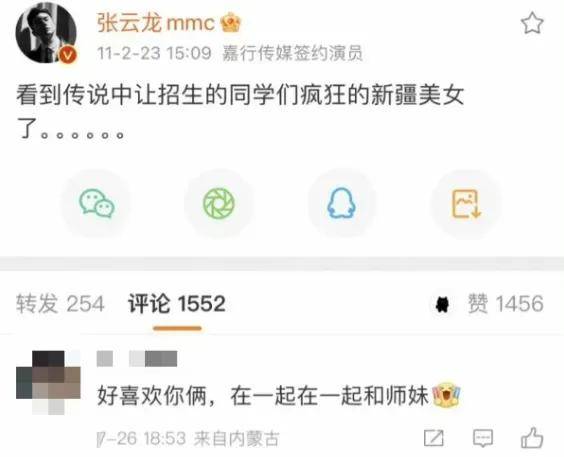
Task: Select the 评论 1552 tab
Action: tap(177, 304)
